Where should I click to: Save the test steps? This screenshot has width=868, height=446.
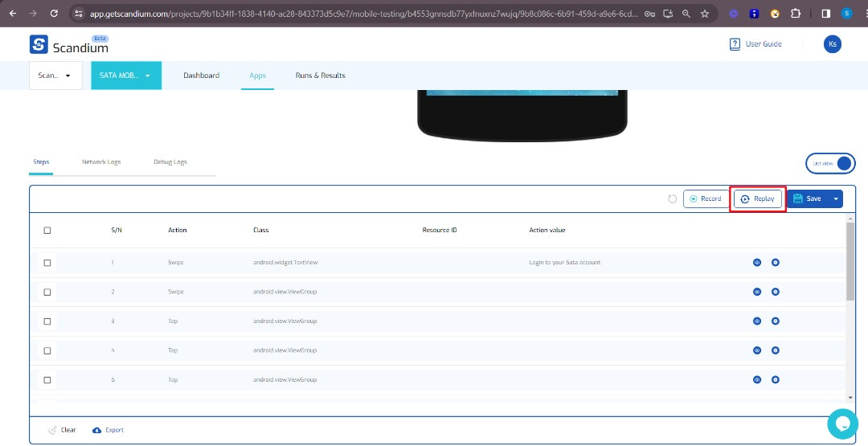click(x=808, y=198)
